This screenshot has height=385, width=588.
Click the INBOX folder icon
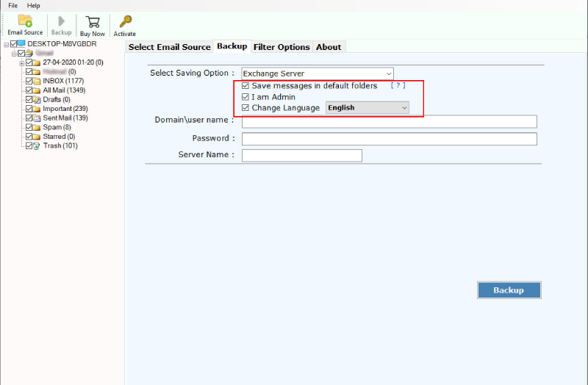36,81
